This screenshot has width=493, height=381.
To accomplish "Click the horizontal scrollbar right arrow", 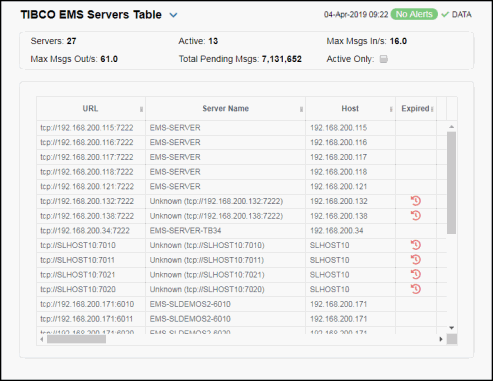I will [x=441, y=339].
